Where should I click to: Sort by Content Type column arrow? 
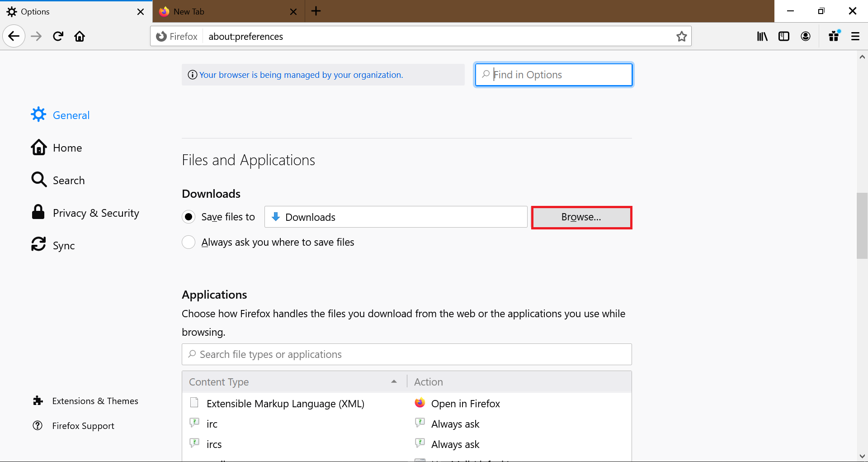click(394, 381)
